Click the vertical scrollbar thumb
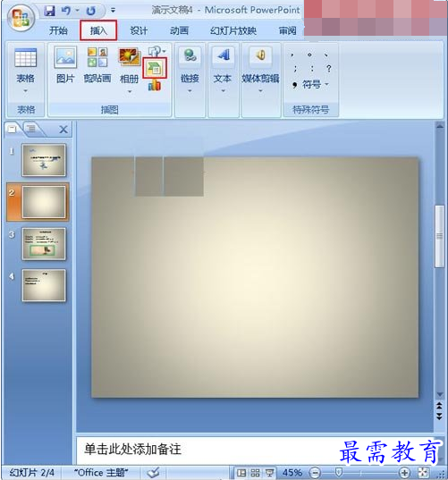Image resolution: width=448 pixels, height=480 pixels. point(440,236)
